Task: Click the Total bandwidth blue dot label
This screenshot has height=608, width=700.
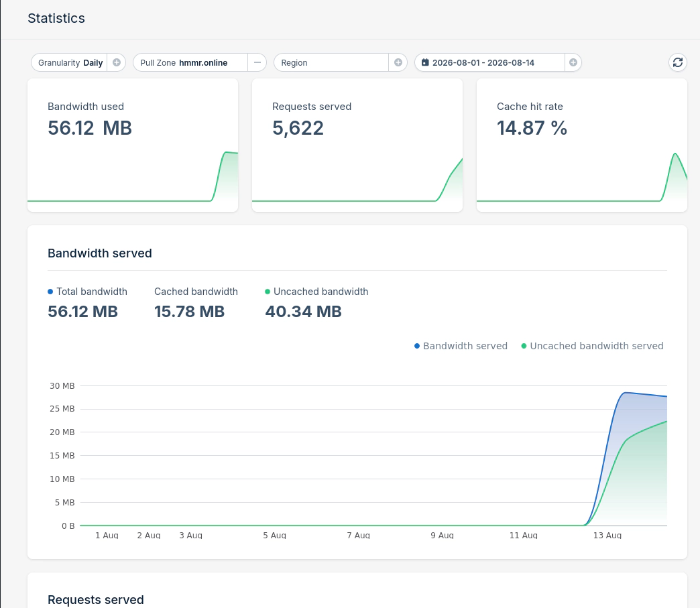Action: (x=87, y=292)
